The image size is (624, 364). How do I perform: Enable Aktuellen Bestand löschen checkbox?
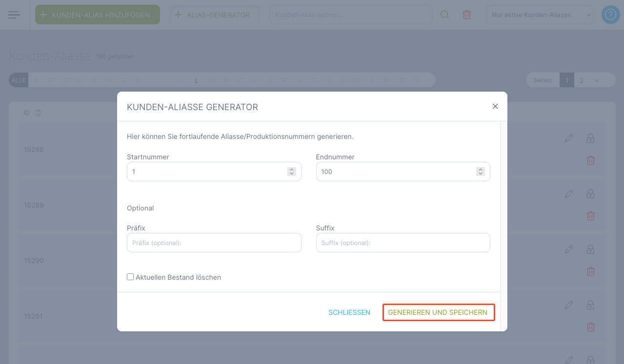pyautogui.click(x=130, y=277)
